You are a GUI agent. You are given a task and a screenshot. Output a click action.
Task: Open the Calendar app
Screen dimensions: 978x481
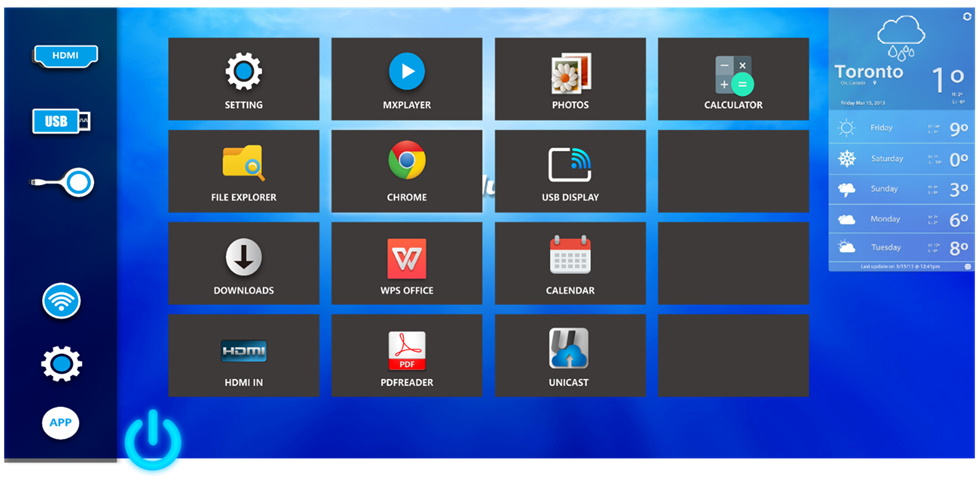pos(570,264)
